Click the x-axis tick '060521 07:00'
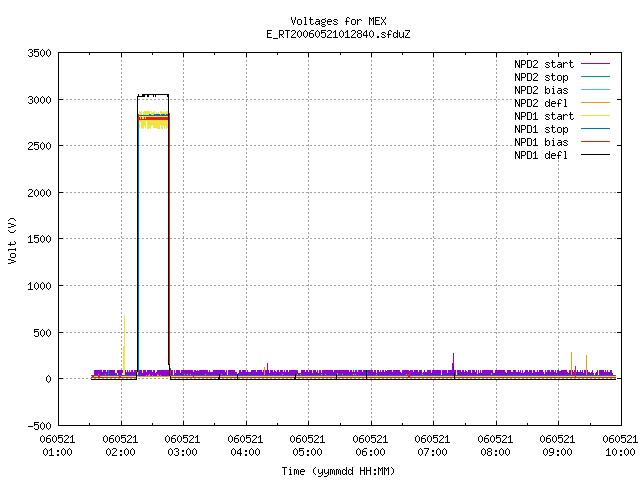 click(432, 446)
